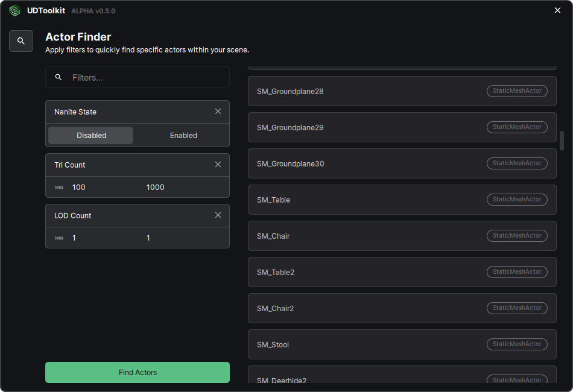Set Nanite State to Disabled
The height and width of the screenshot is (392, 573).
click(90, 135)
